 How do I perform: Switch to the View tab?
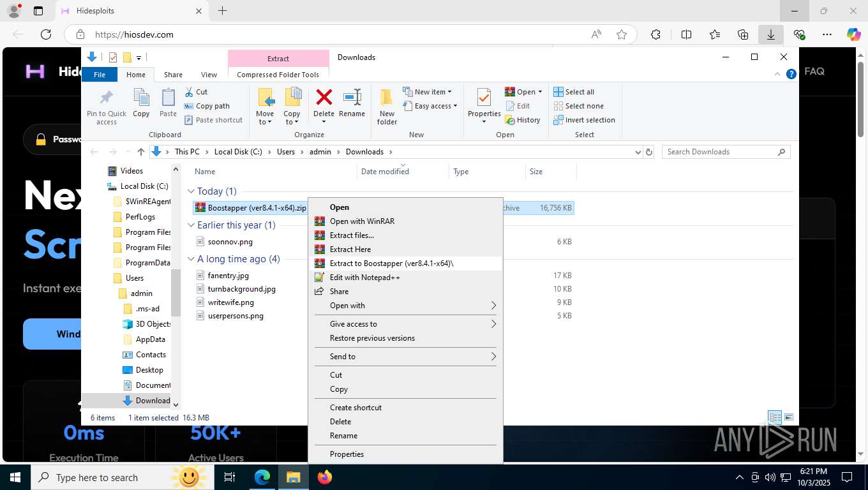(209, 75)
